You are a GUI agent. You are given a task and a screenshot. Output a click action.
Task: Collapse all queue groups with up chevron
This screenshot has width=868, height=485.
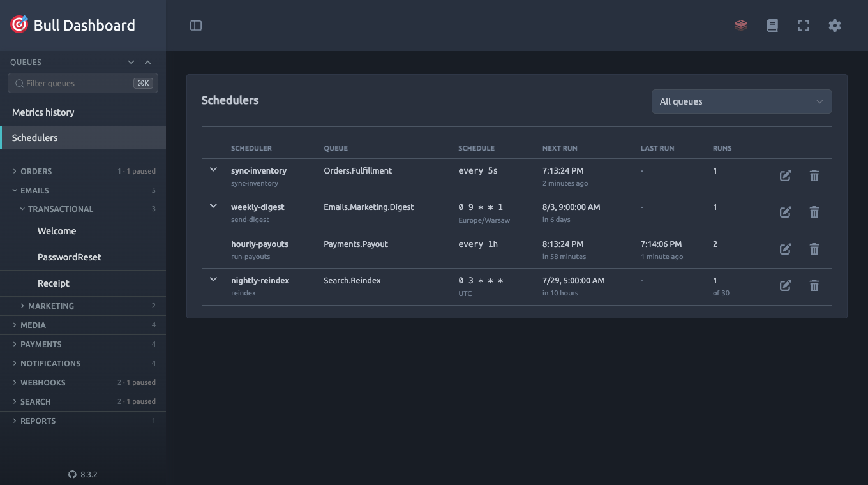click(x=147, y=62)
